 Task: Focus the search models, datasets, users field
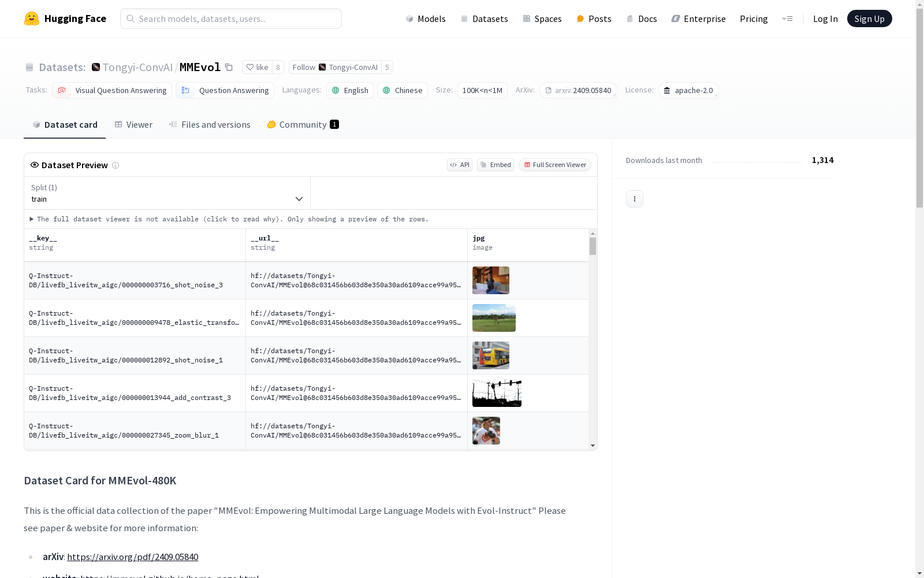[231, 18]
